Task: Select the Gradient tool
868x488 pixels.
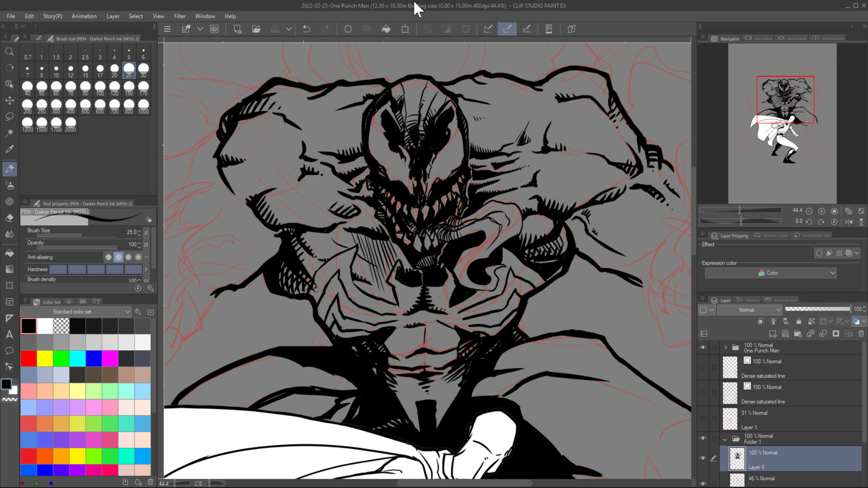Action: (x=9, y=269)
